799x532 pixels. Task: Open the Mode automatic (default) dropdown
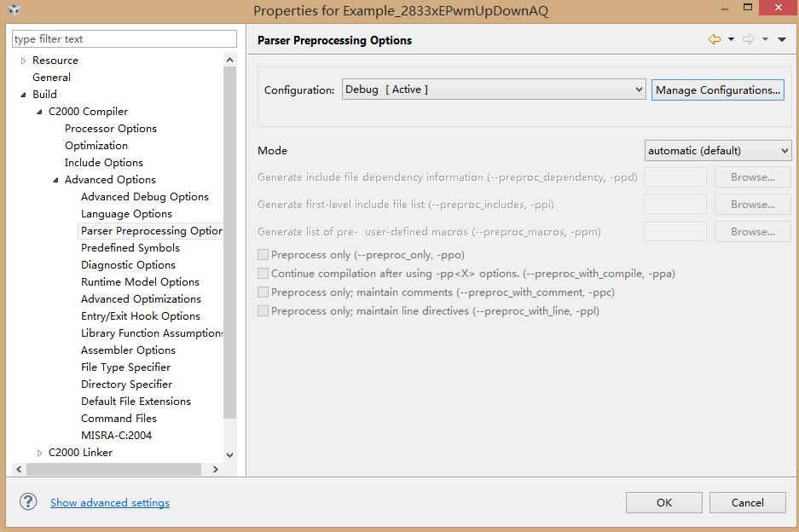tap(718, 151)
